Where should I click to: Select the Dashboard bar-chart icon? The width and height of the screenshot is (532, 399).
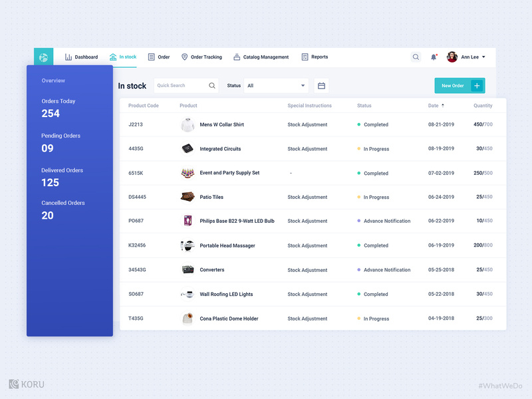[x=69, y=57]
